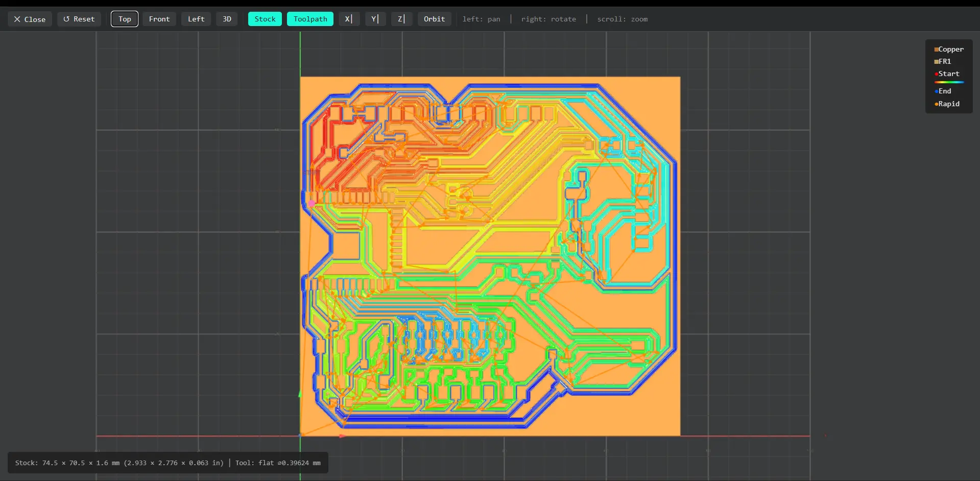Click the orange Rapid dot in legend
This screenshot has width=980, height=481.
point(936,104)
